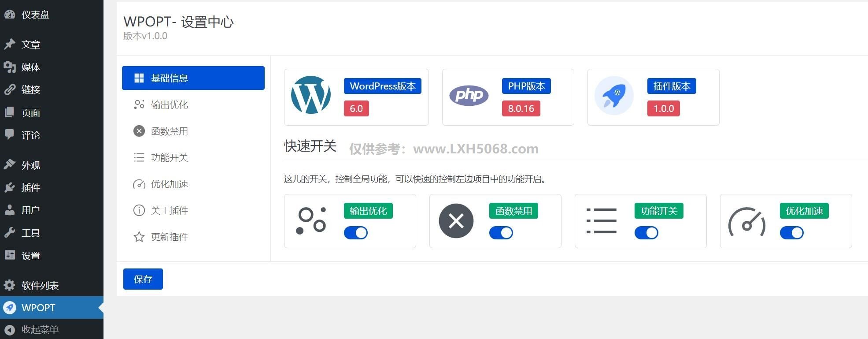Open 插件 in the admin sidebar

52,187
